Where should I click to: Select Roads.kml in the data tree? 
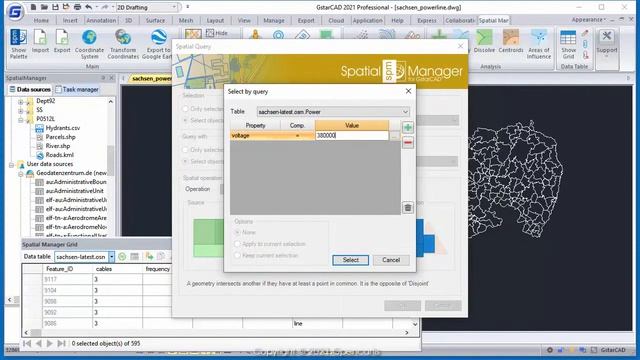pyautogui.click(x=60, y=155)
